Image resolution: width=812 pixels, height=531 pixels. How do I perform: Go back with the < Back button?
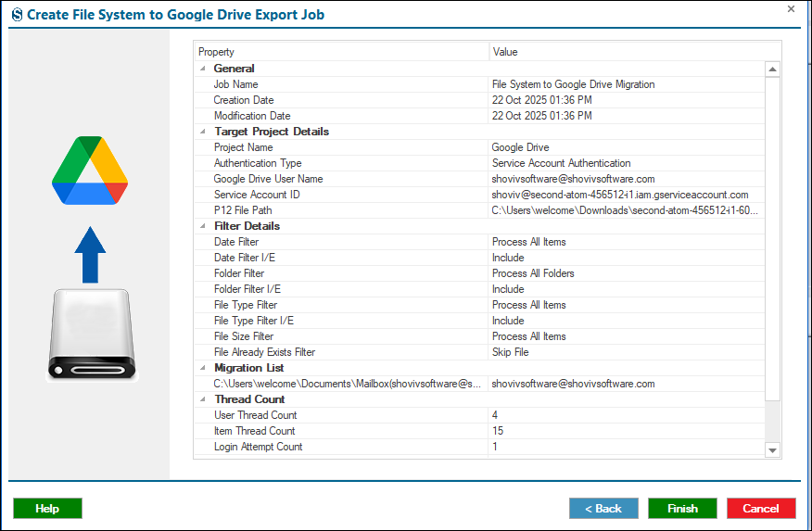tap(603, 508)
